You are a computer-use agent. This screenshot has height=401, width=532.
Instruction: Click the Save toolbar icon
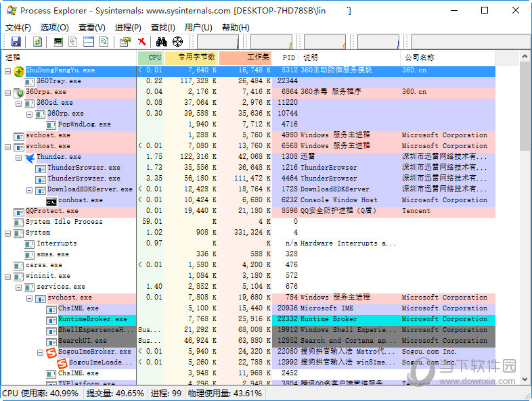(x=16, y=42)
